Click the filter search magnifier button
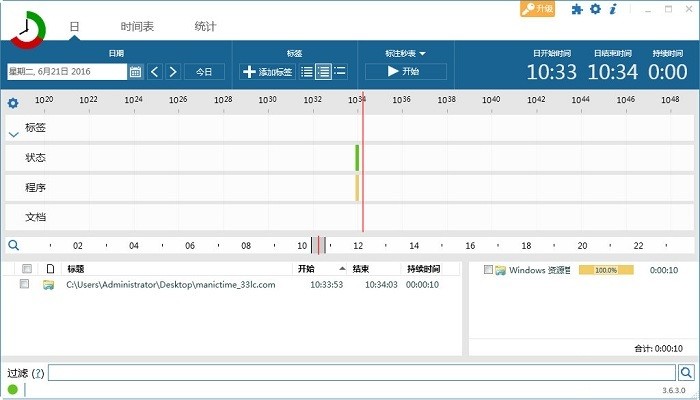 click(685, 373)
